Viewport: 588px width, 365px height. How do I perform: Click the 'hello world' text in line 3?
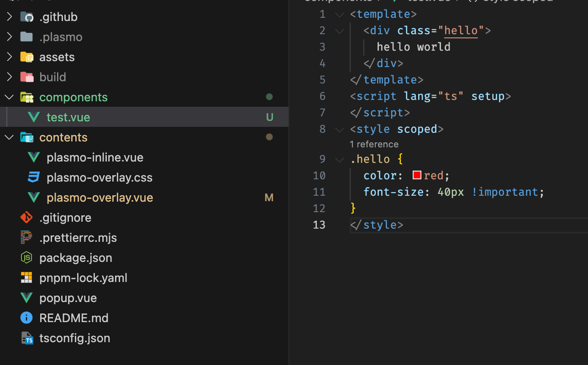[x=414, y=47]
